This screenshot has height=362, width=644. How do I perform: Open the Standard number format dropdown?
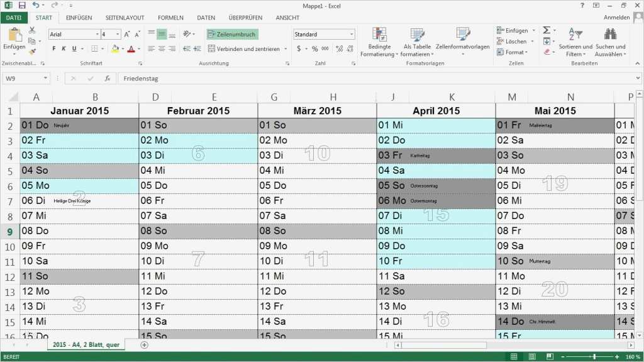pos(352,34)
